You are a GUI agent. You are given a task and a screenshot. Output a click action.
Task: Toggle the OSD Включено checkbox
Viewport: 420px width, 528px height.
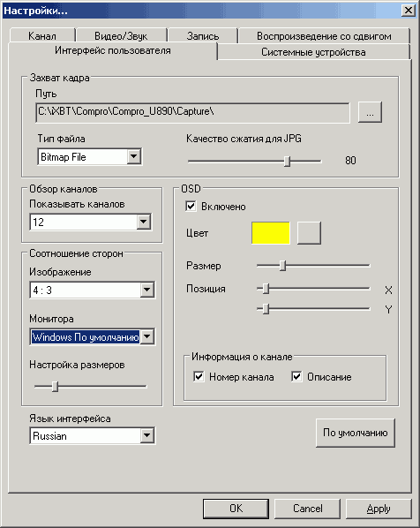(191, 206)
